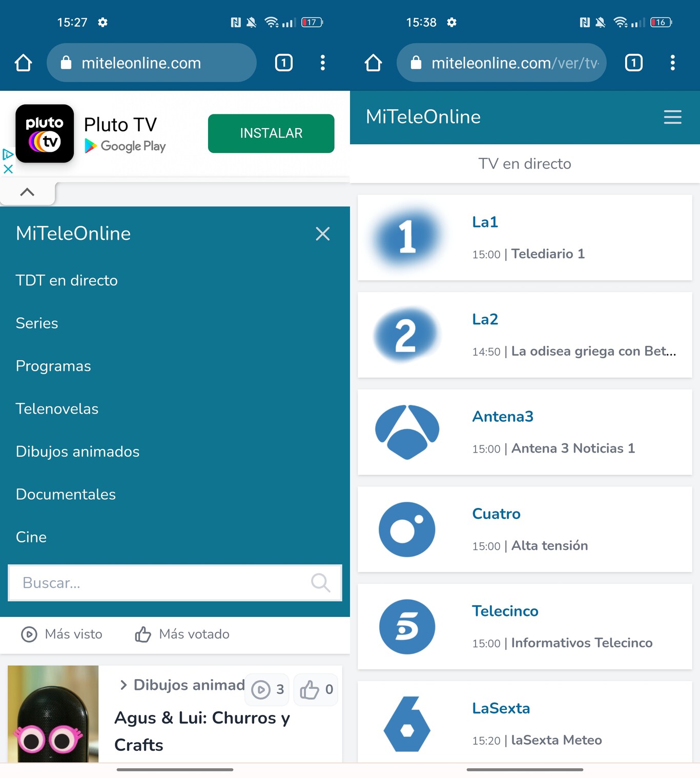Expand the Dibujos animados breadcrumb arrow
Viewport: 700px width, 778px height.
click(123, 685)
